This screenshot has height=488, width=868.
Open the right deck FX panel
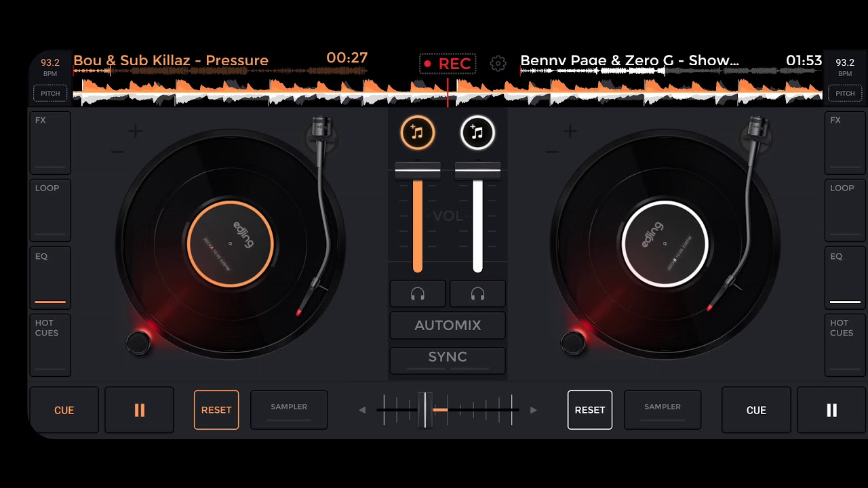click(x=845, y=143)
